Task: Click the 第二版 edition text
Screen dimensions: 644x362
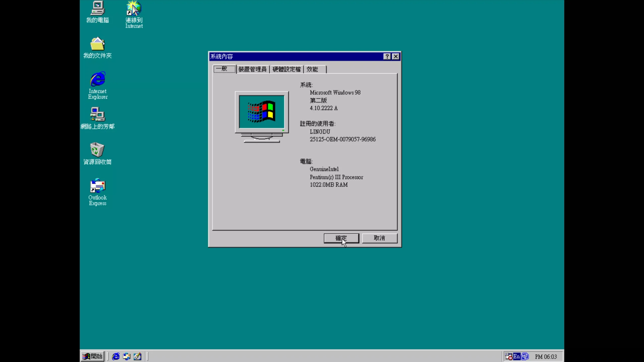Action: coord(318,100)
